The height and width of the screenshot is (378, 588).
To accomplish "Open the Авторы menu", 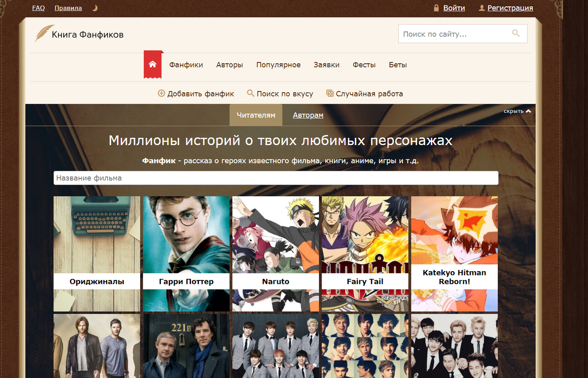I will [x=229, y=65].
